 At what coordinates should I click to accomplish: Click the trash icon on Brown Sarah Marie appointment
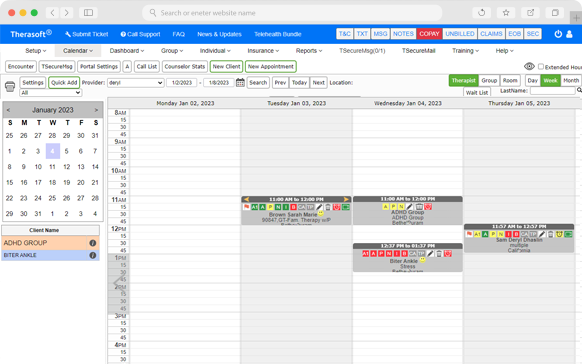point(328,207)
